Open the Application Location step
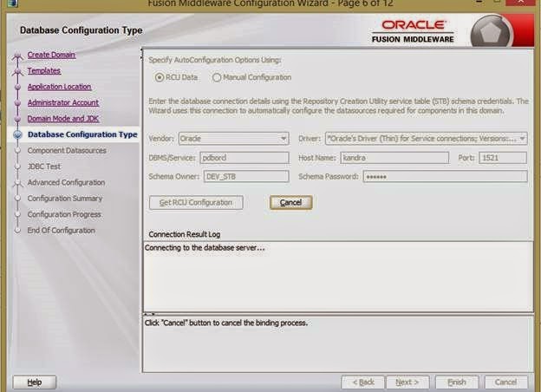The width and height of the screenshot is (541, 392). point(59,87)
